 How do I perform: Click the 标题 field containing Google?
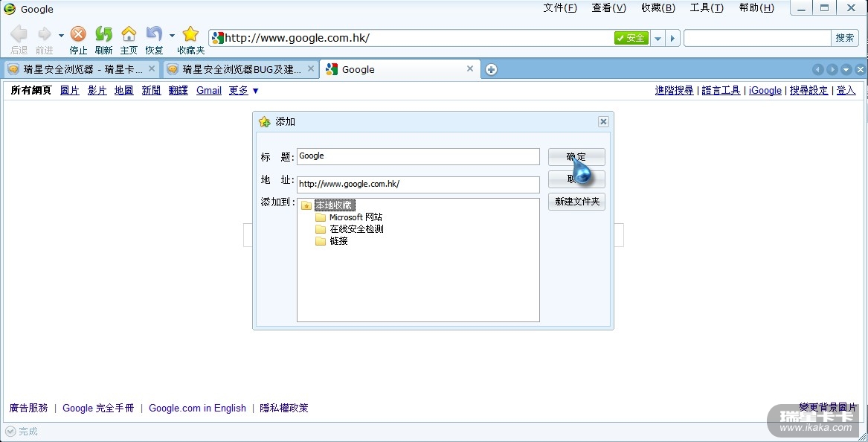418,156
